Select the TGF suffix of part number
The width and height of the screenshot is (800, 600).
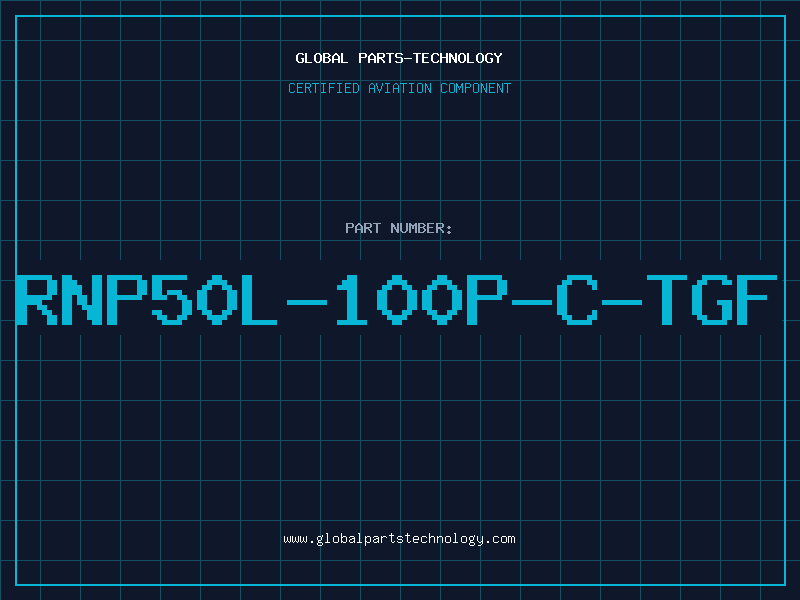coord(712,299)
